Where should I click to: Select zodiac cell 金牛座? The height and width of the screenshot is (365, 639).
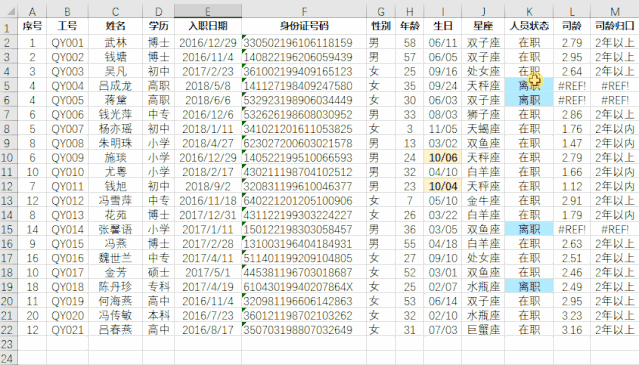483,201
